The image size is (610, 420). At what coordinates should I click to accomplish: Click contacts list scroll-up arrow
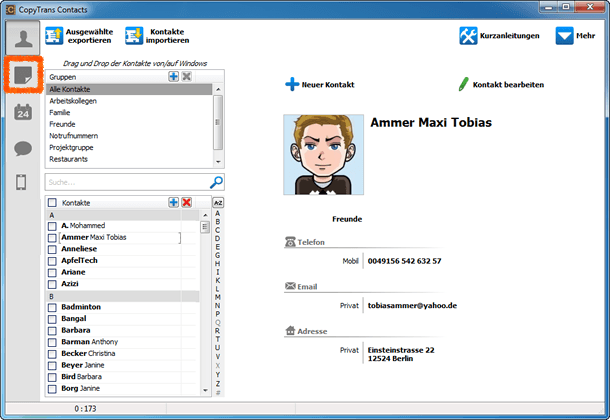[x=205, y=215]
